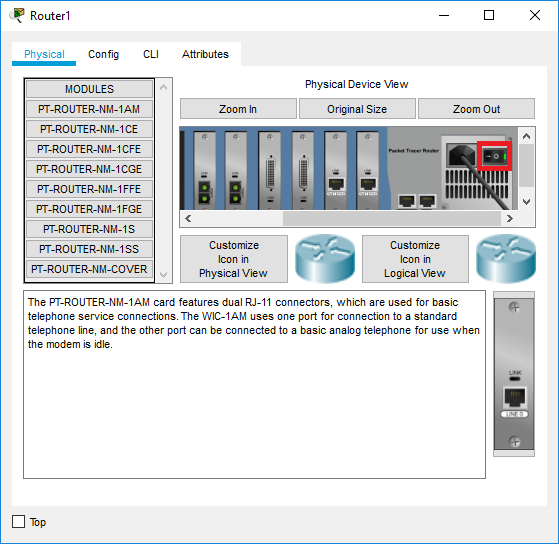The image size is (559, 544).
Task: Open the CLI tab
Action: [x=151, y=54]
